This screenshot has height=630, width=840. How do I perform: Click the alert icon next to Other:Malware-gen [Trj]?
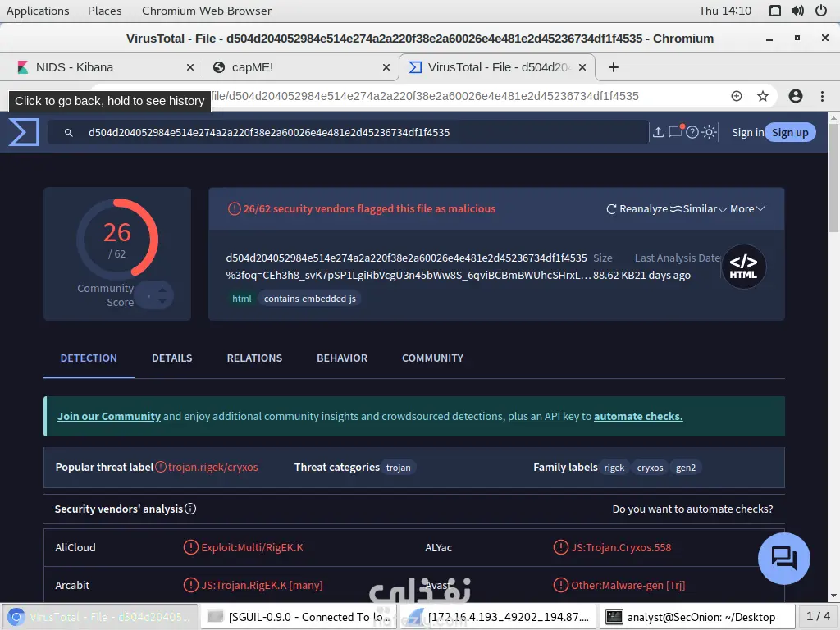(560, 584)
